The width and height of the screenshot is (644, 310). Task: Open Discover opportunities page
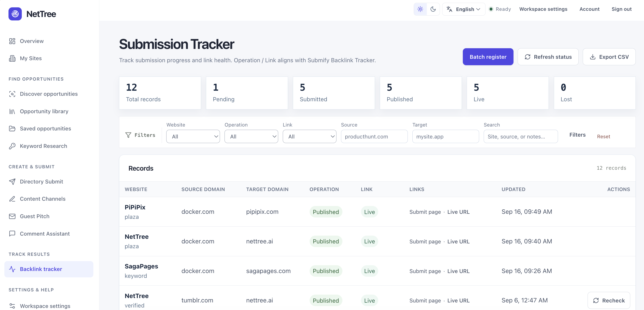pos(49,94)
